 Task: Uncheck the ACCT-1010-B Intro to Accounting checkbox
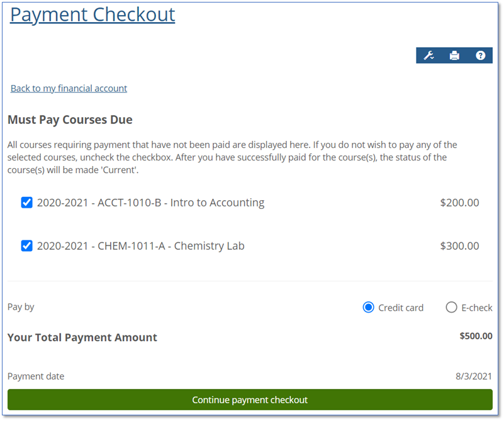coord(27,203)
